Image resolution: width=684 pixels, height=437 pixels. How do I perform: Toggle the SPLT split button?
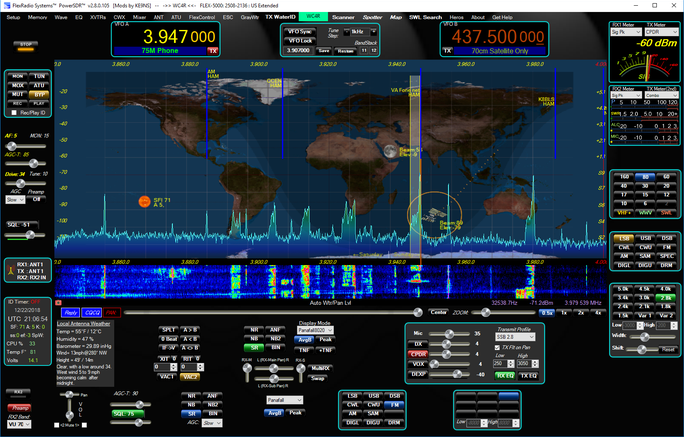(x=168, y=330)
